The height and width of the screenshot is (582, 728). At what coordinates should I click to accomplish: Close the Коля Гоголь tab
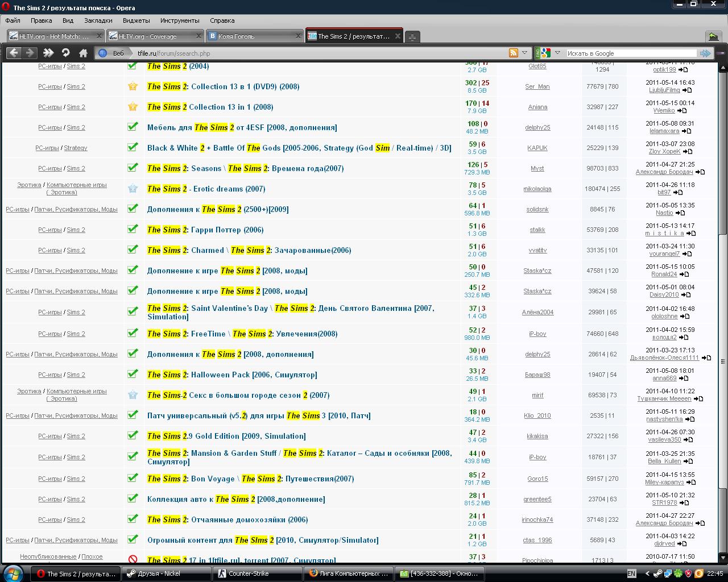pyautogui.click(x=298, y=36)
